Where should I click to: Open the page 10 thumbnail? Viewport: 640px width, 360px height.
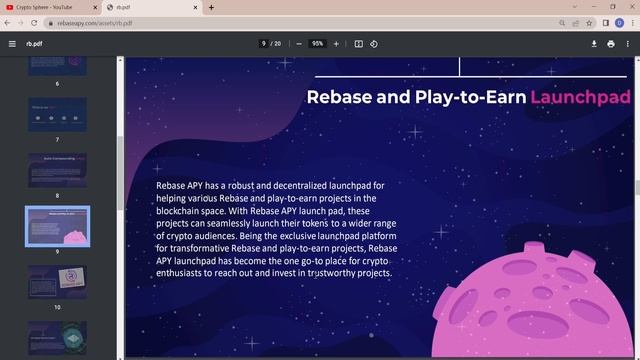(57, 282)
